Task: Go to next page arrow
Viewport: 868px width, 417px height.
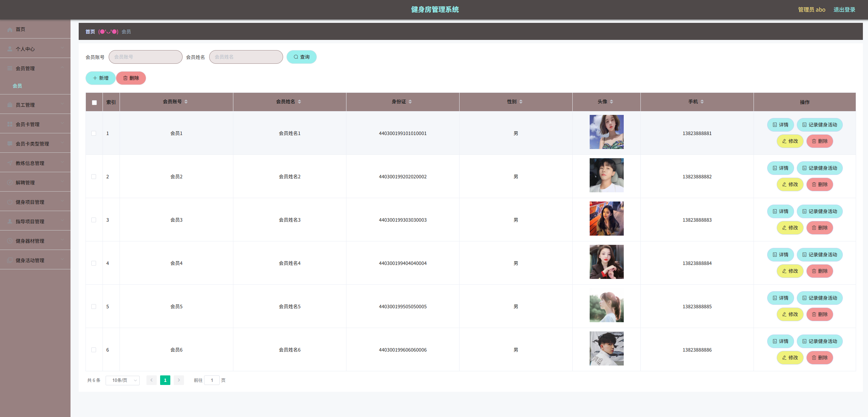Action: point(179,380)
